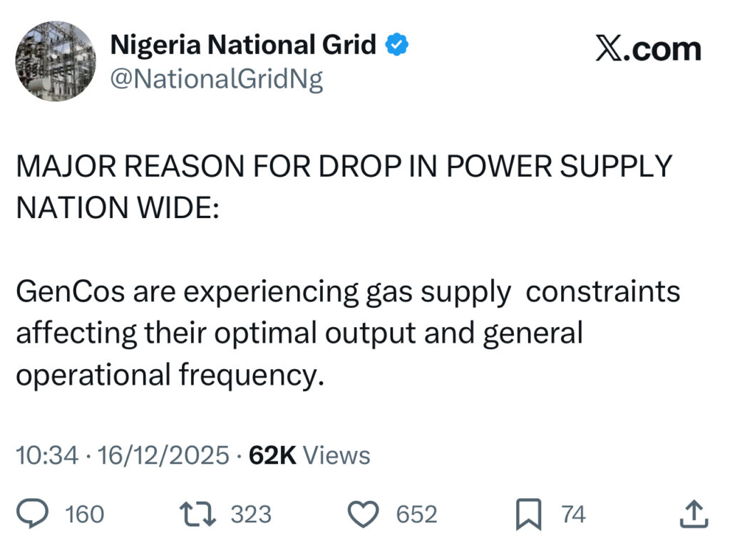Screen dimensions: 730x560
Task: Like the tweet with the heart icon
Action: click(366, 514)
